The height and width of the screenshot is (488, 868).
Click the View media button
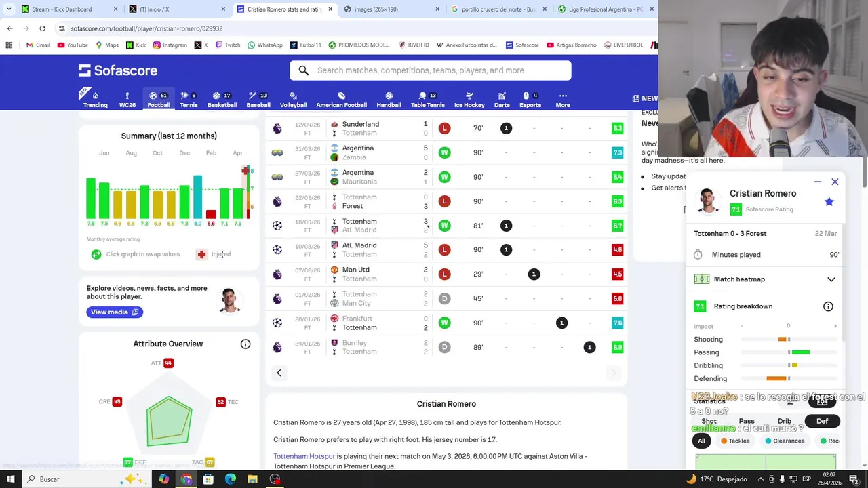pyautogui.click(x=115, y=312)
